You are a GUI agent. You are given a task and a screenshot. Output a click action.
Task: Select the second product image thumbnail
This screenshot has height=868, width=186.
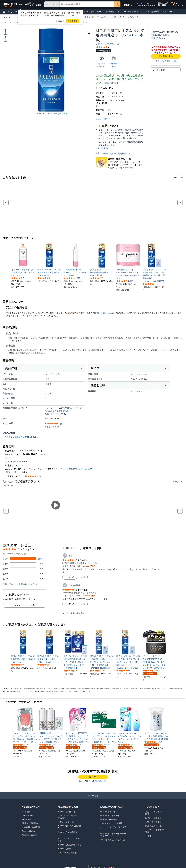(x=5, y=39)
